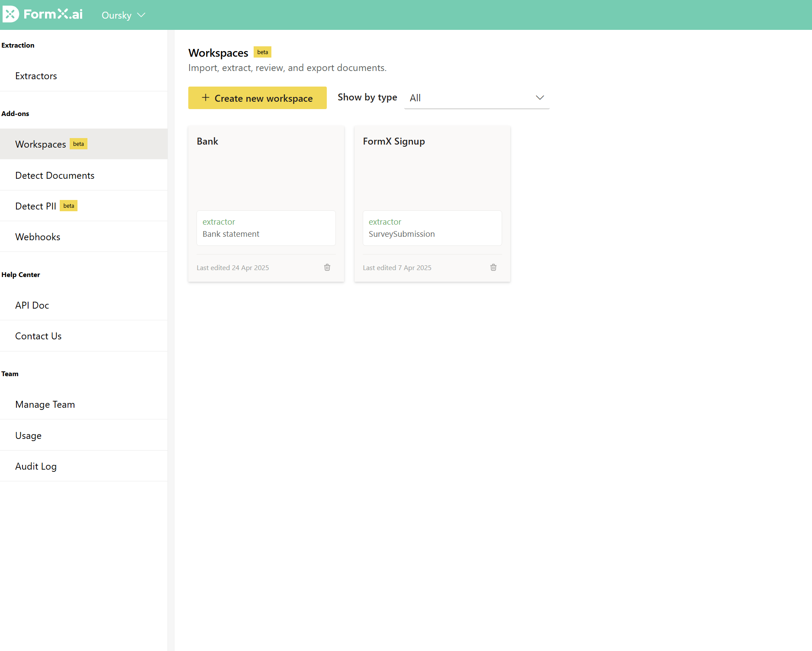Click 'Last edited 7 Apr 2025' text
The height and width of the screenshot is (651, 812).
pyautogui.click(x=397, y=267)
